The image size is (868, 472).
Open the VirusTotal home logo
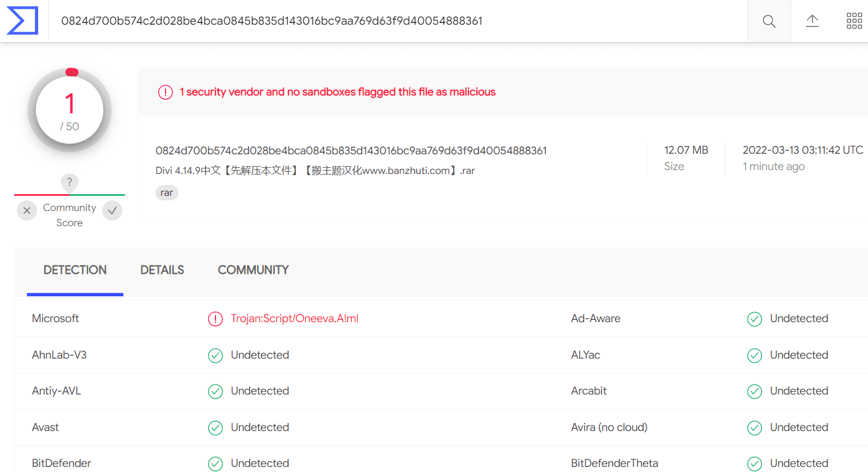pos(22,21)
